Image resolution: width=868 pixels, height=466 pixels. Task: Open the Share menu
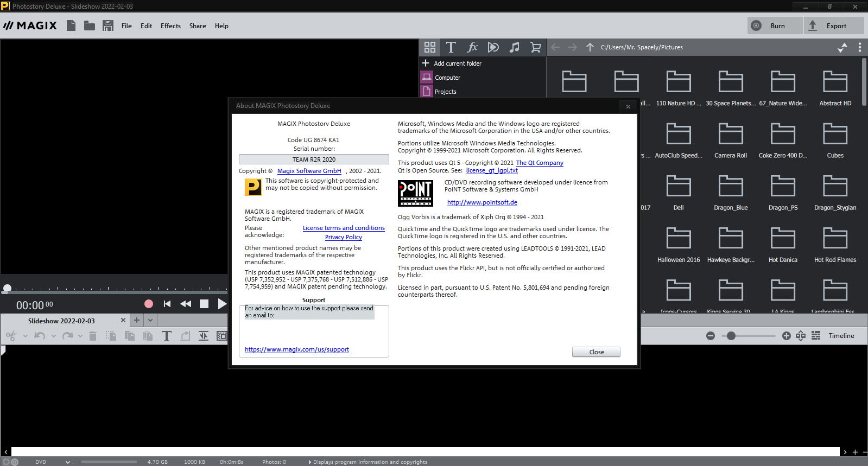coord(198,26)
